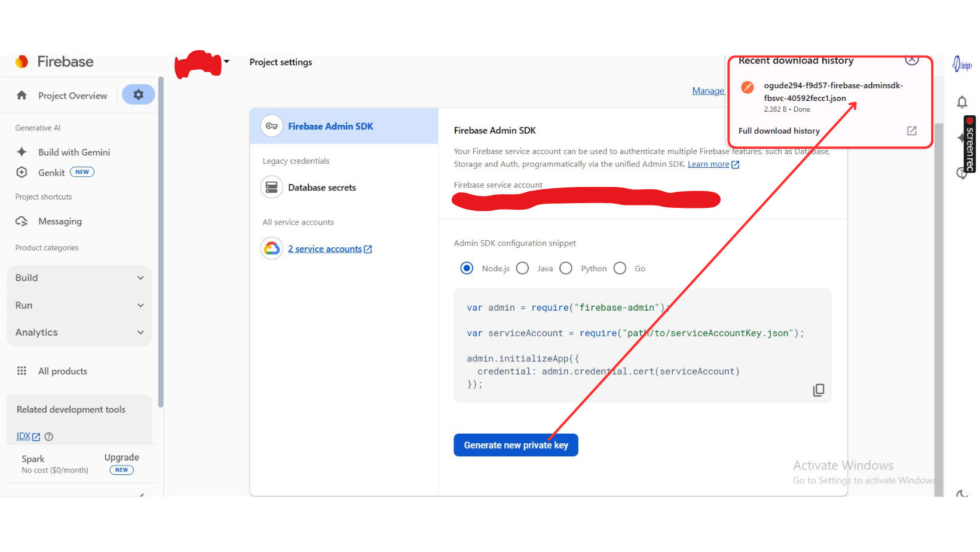Open full download history external icon

[912, 131]
